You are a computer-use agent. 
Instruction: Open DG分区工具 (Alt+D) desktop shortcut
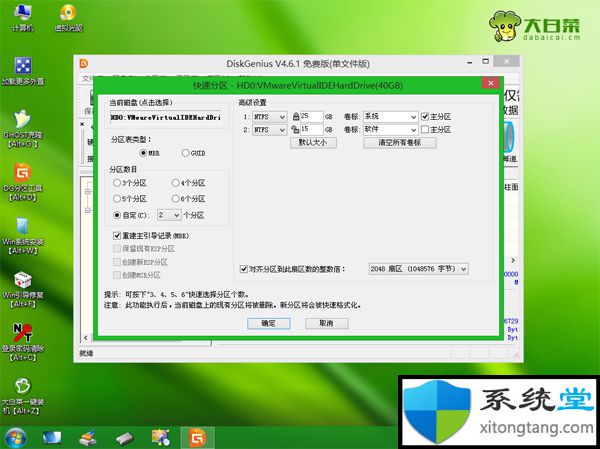[x=23, y=183]
